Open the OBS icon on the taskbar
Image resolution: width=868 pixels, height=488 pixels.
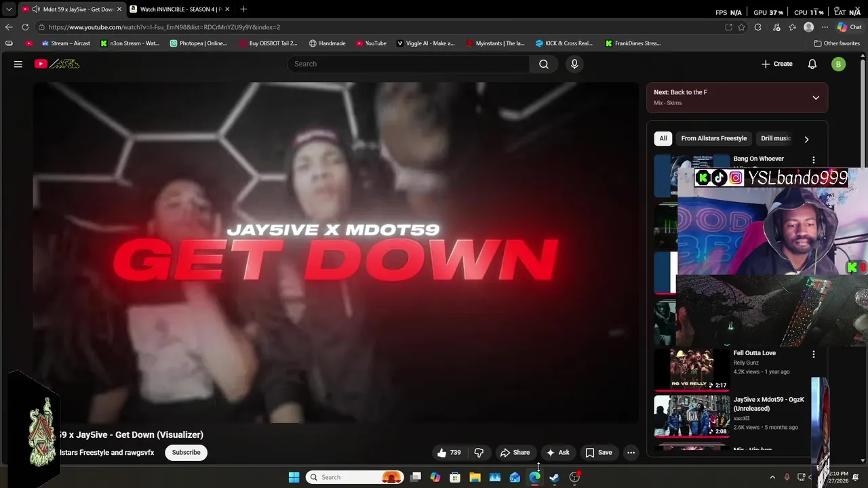[575, 477]
